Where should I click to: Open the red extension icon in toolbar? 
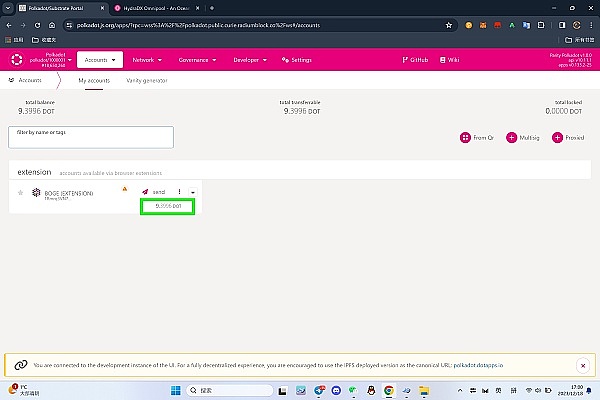[497, 25]
